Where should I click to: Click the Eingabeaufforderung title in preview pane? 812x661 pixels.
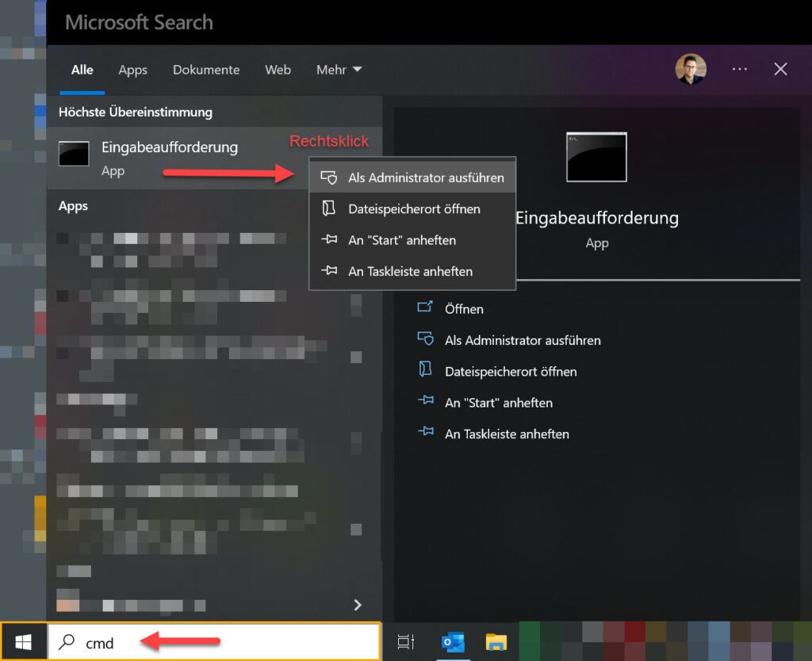[596, 218]
